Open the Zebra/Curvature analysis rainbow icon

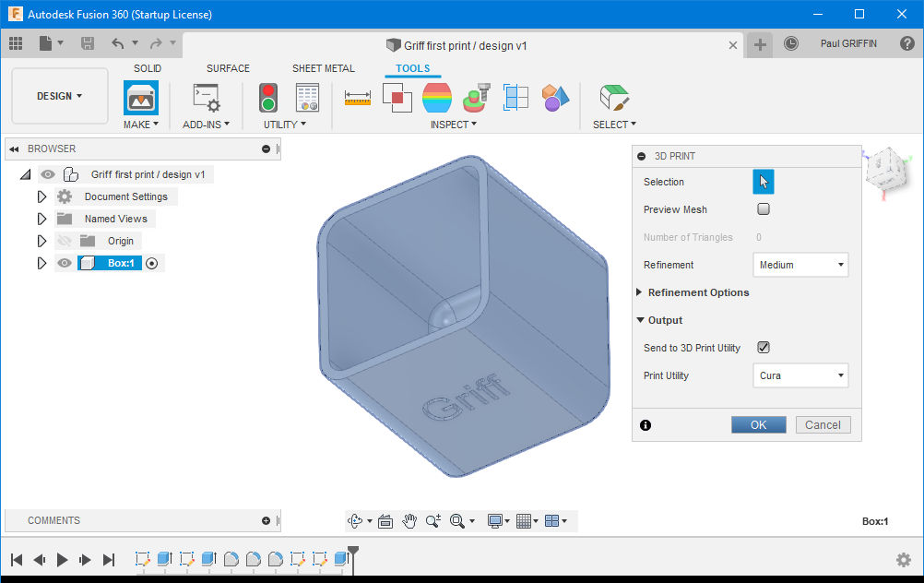click(437, 98)
